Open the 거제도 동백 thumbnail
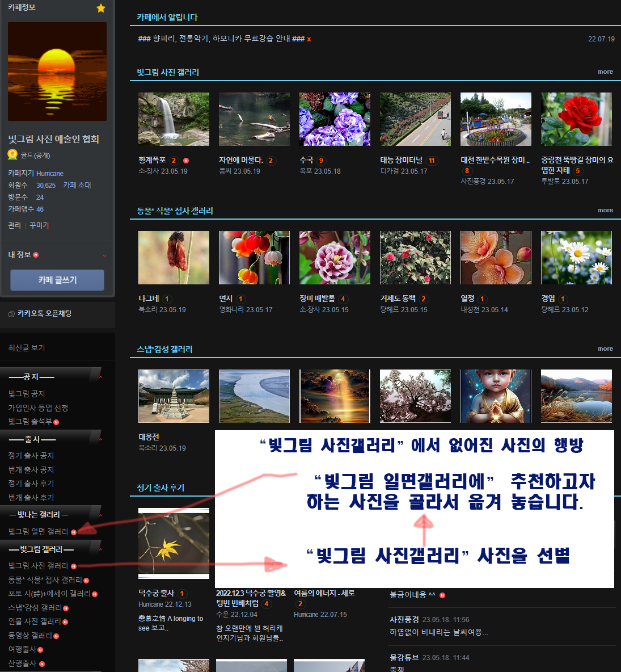The image size is (621, 672). 416,258
